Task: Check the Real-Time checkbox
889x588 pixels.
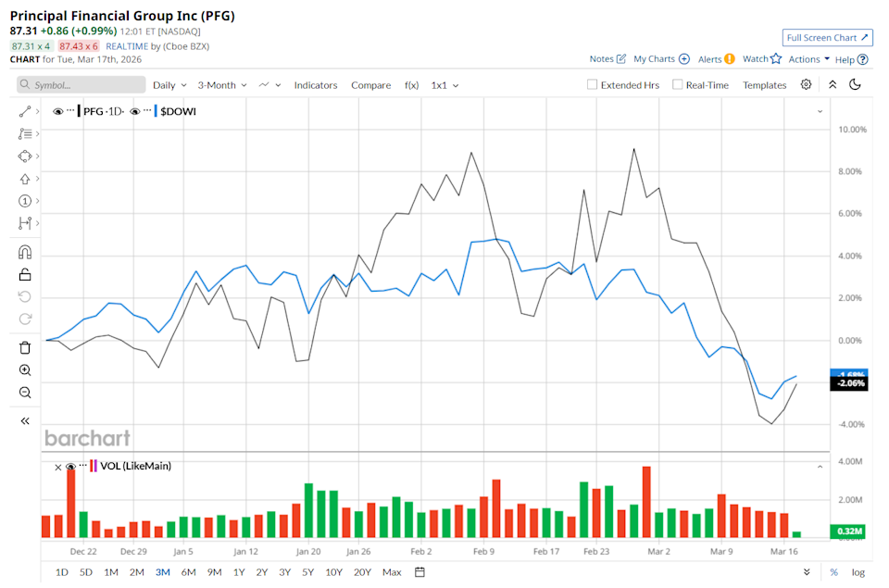Action: [678, 85]
